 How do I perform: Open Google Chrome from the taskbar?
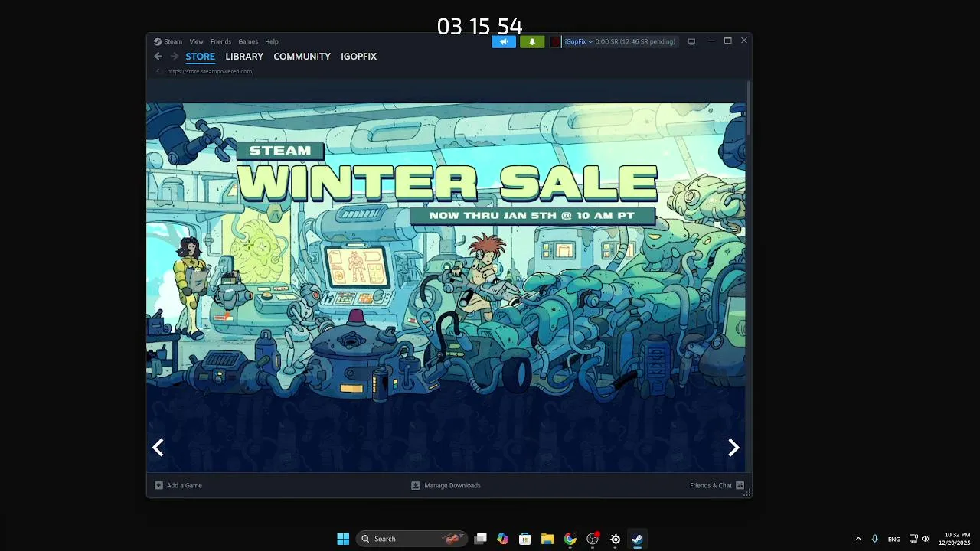[570, 539]
